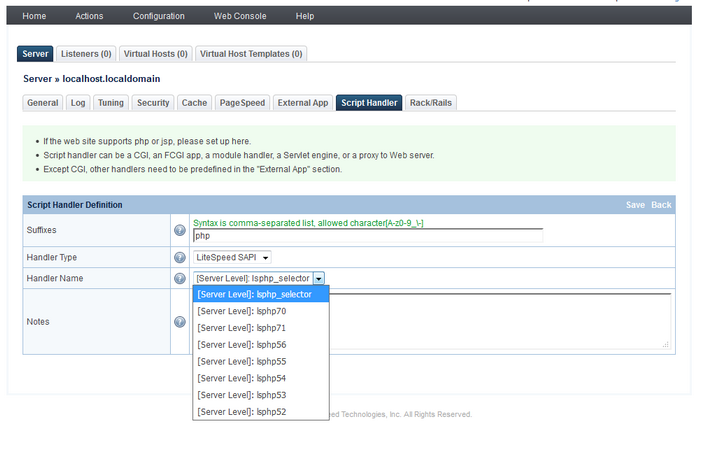Click the Handler Type row label

52,257
